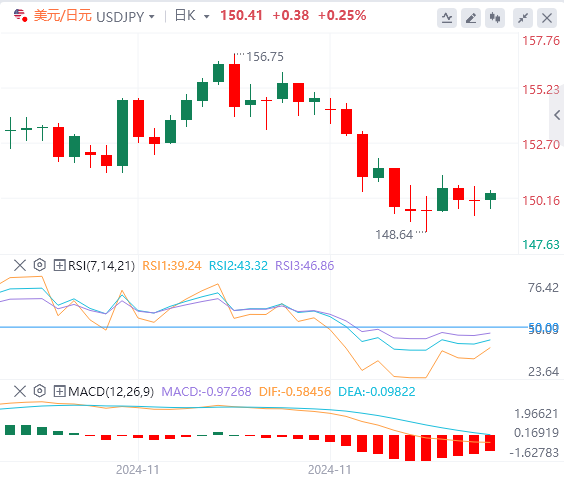Open the indicators chart icon in toolbar
Screen dimensions: 564x478
pos(447,18)
